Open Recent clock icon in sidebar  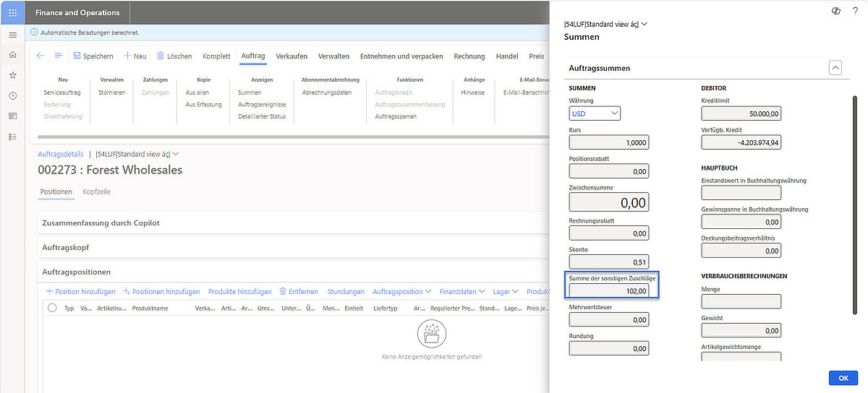(12, 95)
